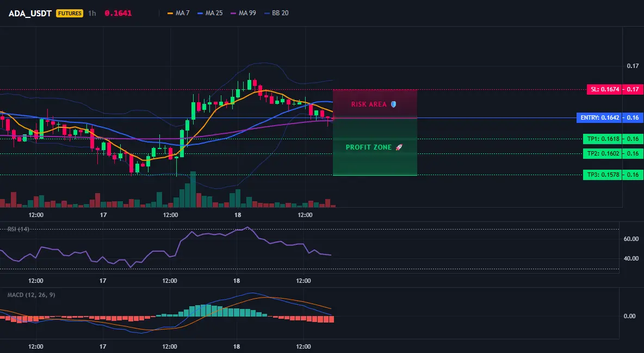Click the 0.00 MACD axis value

pos(630,316)
